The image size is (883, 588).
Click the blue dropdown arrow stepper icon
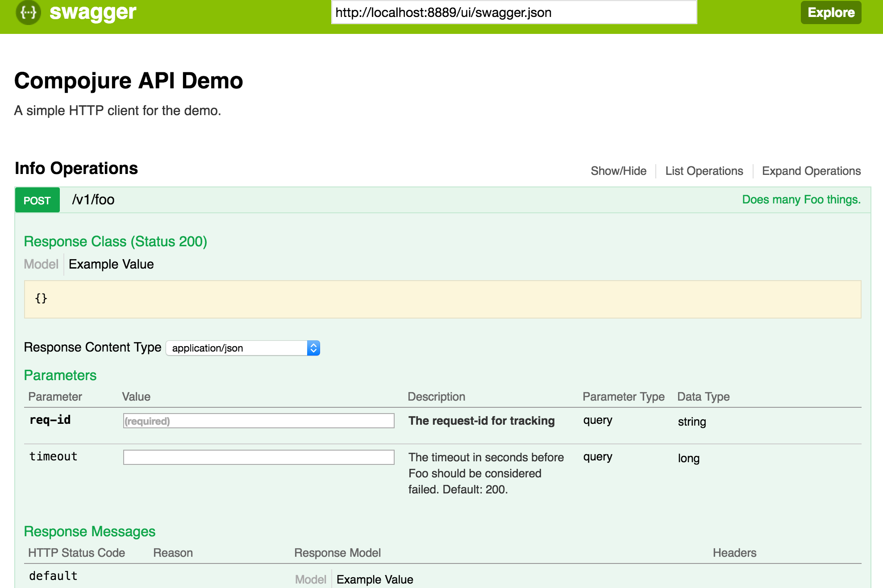point(313,348)
